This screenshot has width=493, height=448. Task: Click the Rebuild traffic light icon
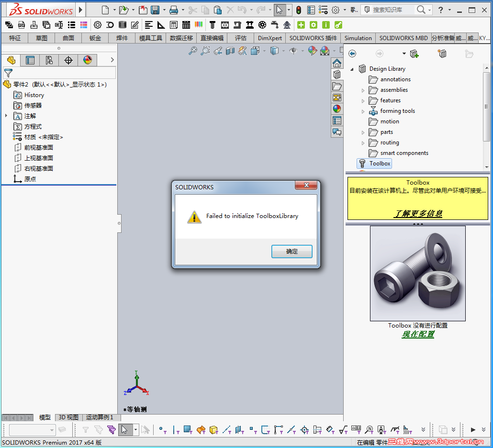point(298,10)
